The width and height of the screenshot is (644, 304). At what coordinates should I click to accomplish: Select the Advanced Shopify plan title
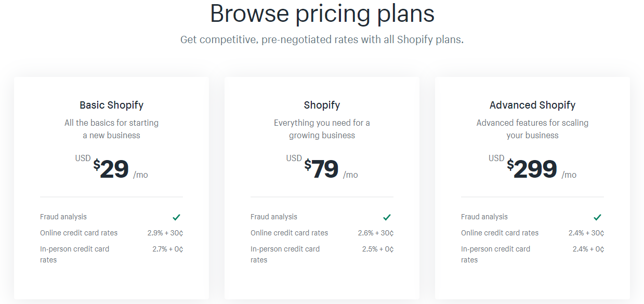[532, 105]
